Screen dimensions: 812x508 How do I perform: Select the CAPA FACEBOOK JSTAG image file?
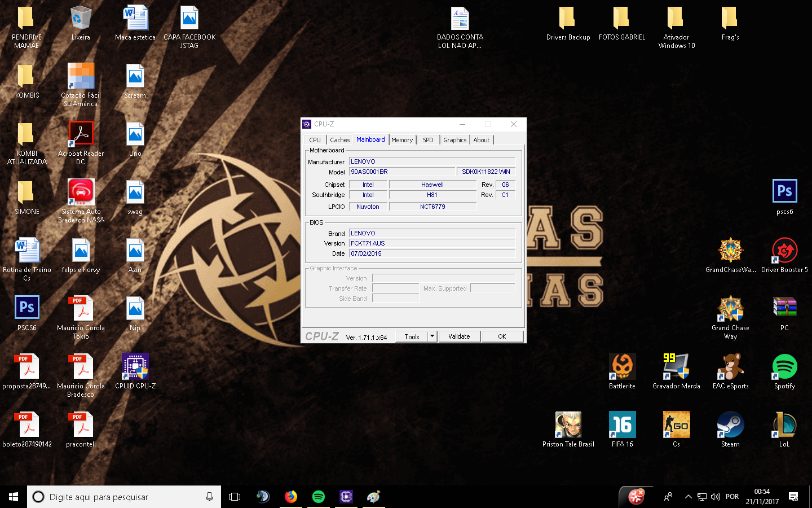coord(189,27)
